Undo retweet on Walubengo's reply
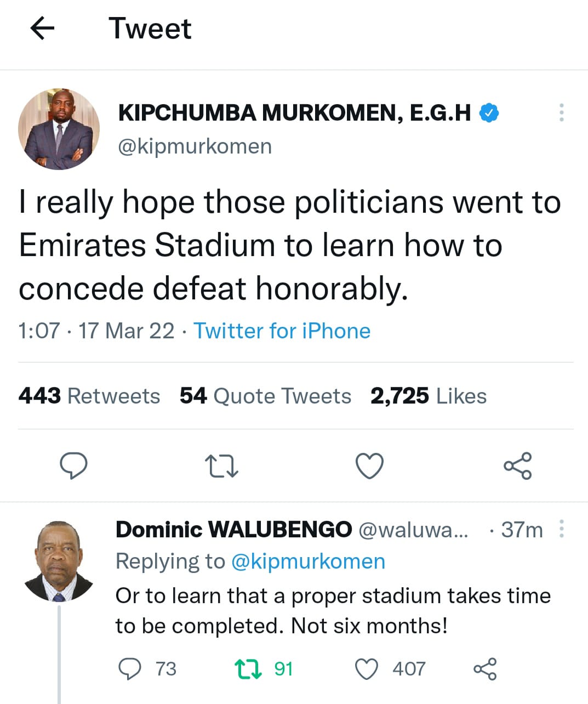 (x=248, y=669)
